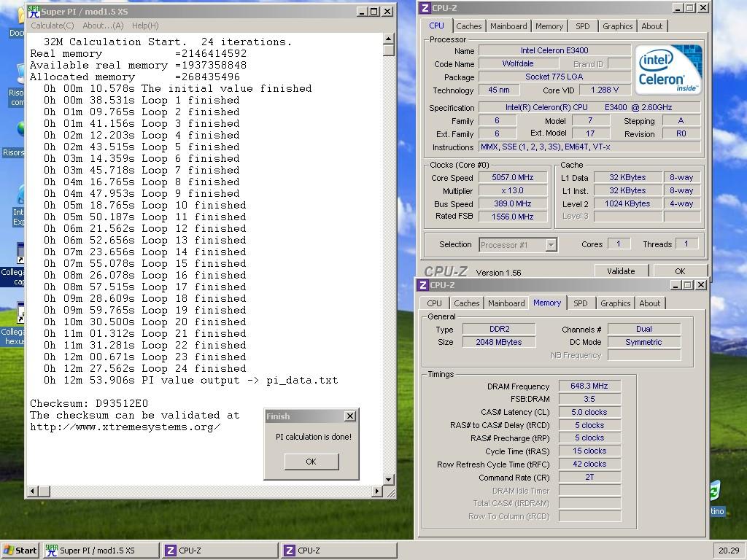Click the Multiplier x 13.0 value
The height and width of the screenshot is (560, 747).
pos(513,190)
